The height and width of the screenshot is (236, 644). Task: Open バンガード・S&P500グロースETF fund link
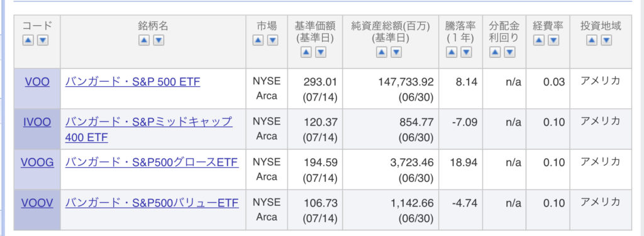tap(152, 162)
